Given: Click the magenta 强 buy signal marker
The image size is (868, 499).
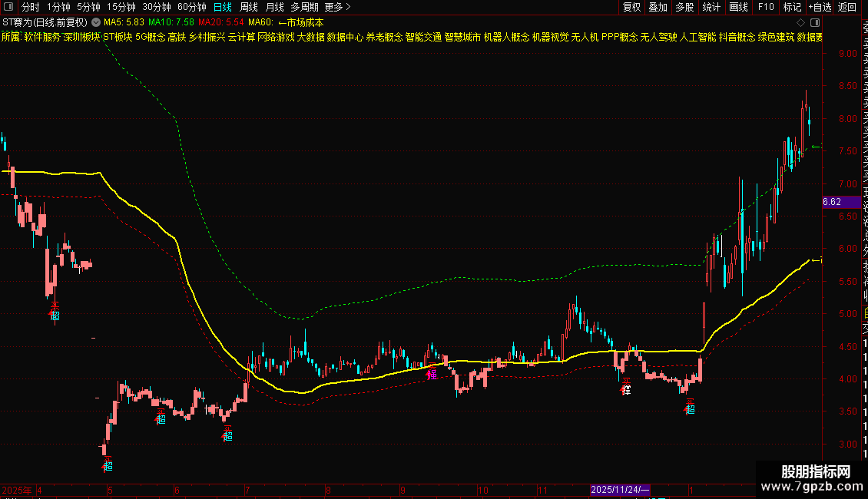Looking at the screenshot, I should tap(432, 375).
